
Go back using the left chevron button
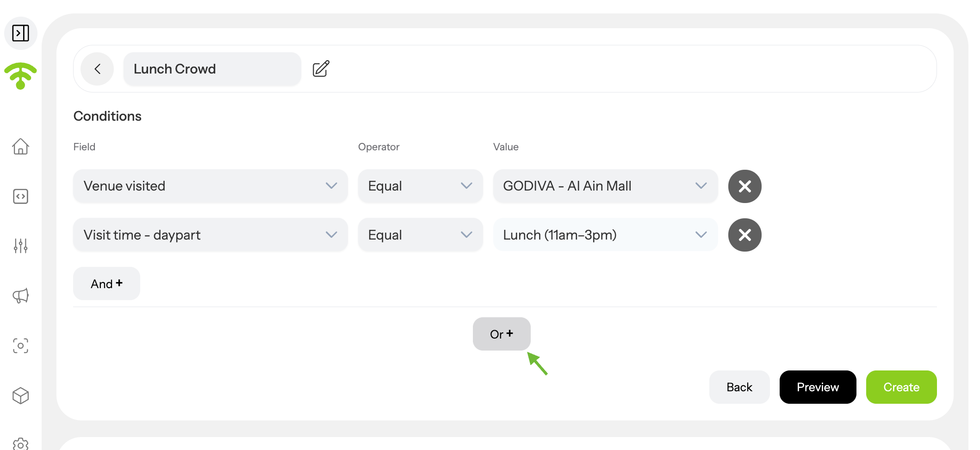97,69
